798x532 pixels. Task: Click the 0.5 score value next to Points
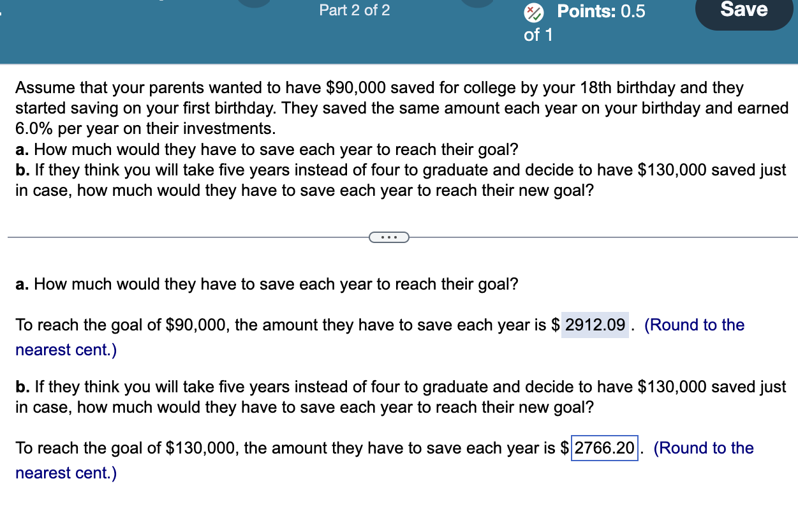click(x=633, y=11)
